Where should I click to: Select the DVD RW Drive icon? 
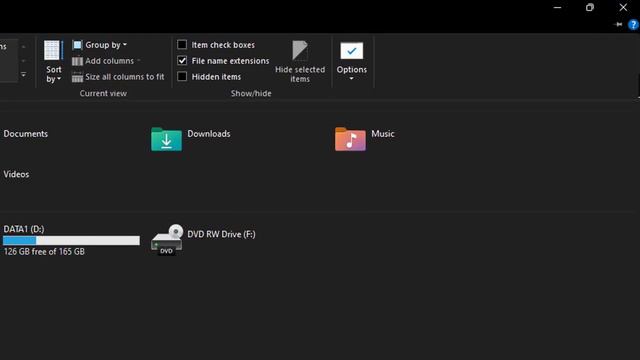[167, 240]
